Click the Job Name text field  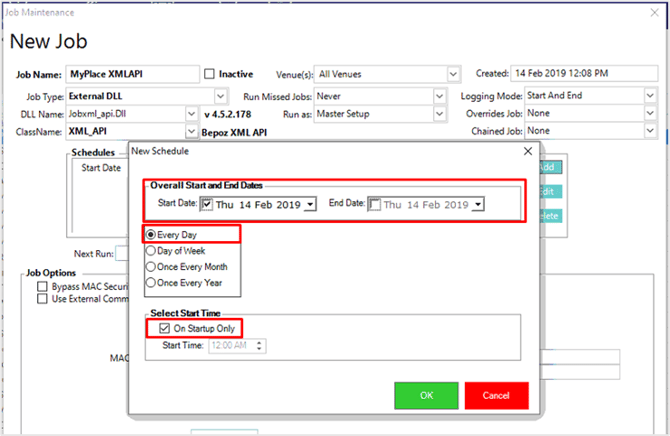pos(132,74)
